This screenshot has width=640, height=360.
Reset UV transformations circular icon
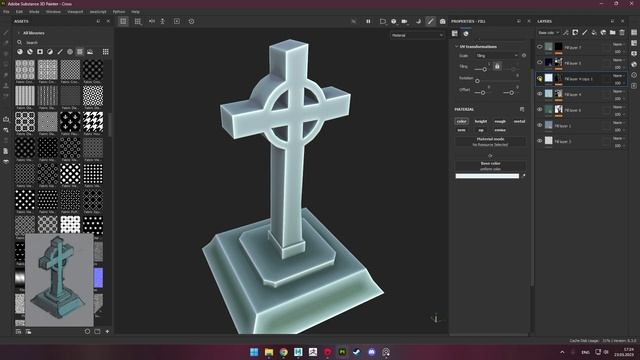(x=524, y=56)
